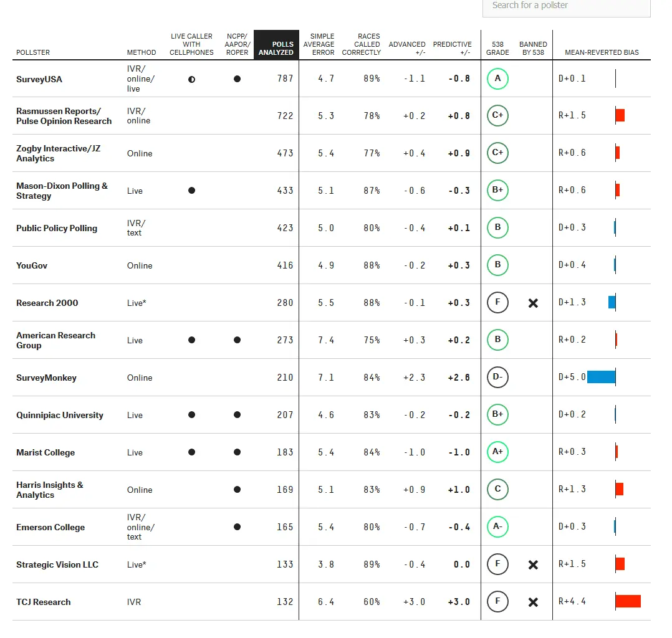Open Rasmussen Reports/Pulse Opinion Research name
The width and height of the screenshot is (672, 638).
(64, 116)
